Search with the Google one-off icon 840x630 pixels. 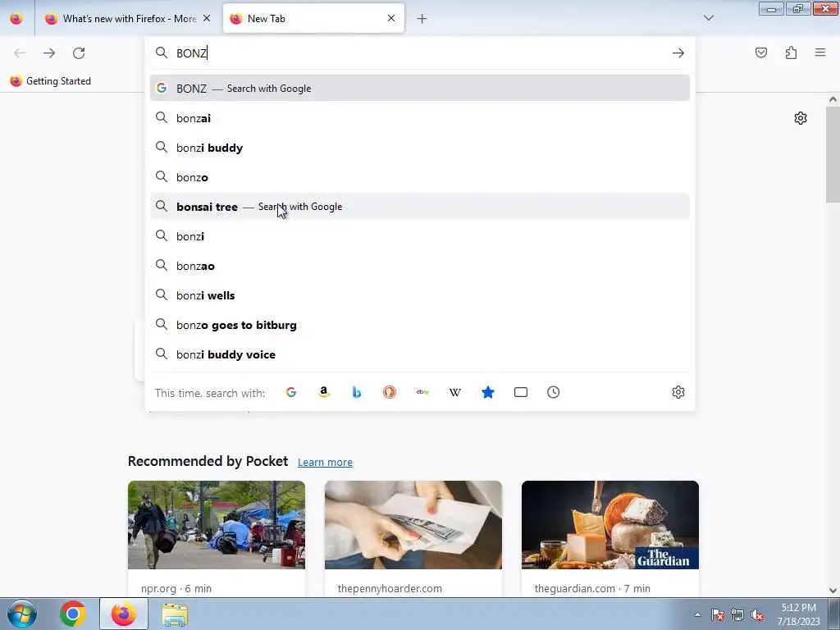click(291, 392)
